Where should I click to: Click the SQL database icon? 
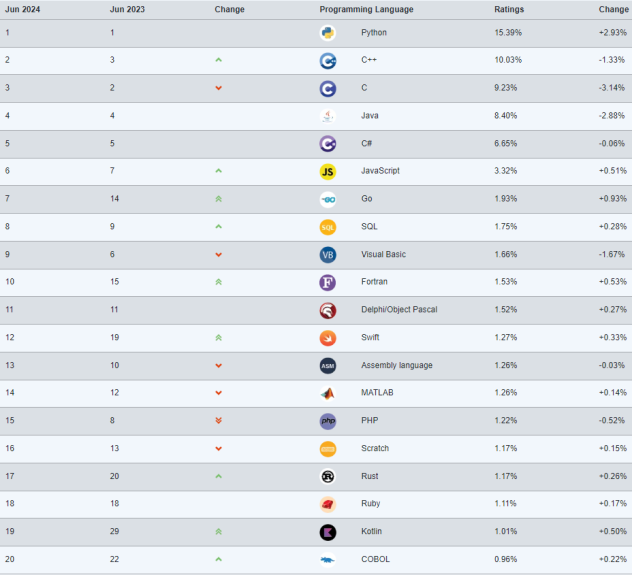click(327, 227)
